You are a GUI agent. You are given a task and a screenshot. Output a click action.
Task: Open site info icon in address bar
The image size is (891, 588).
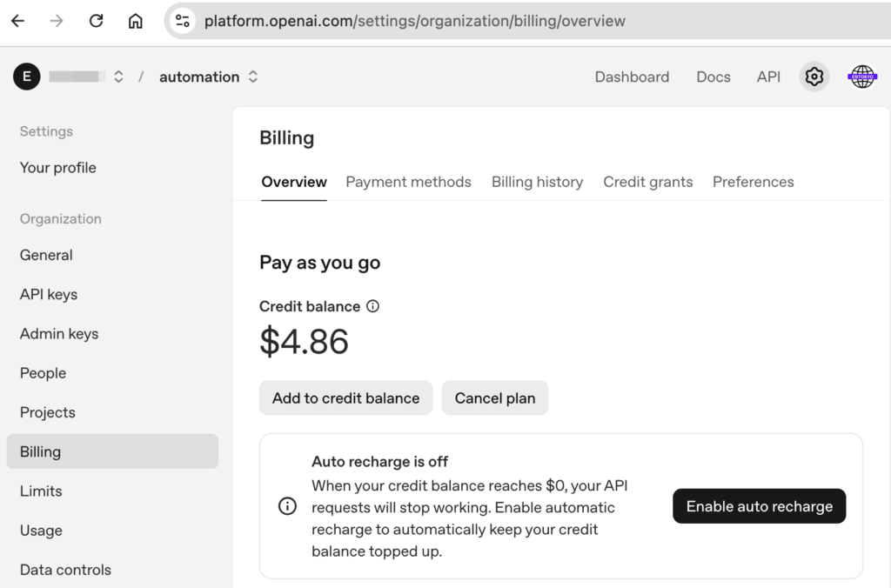click(x=182, y=21)
